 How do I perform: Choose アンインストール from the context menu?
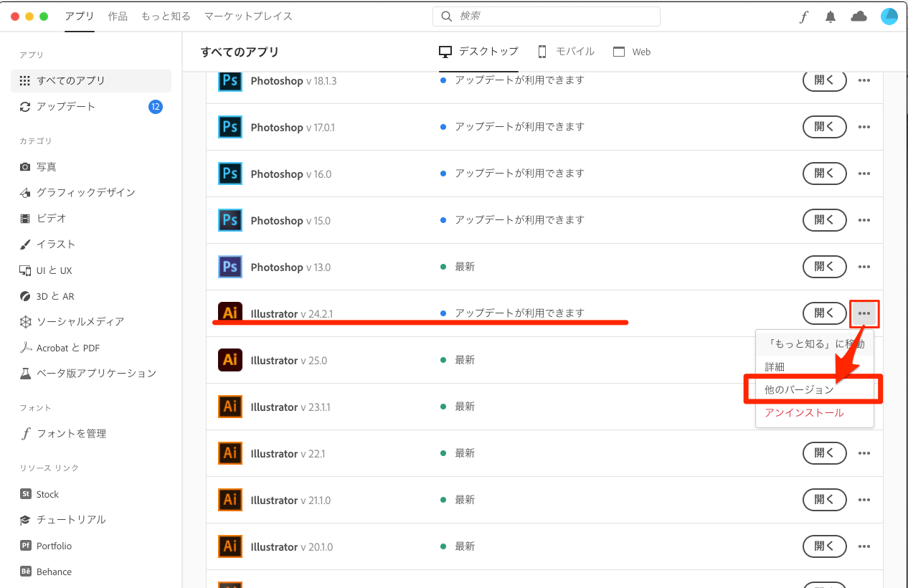[x=814, y=412]
